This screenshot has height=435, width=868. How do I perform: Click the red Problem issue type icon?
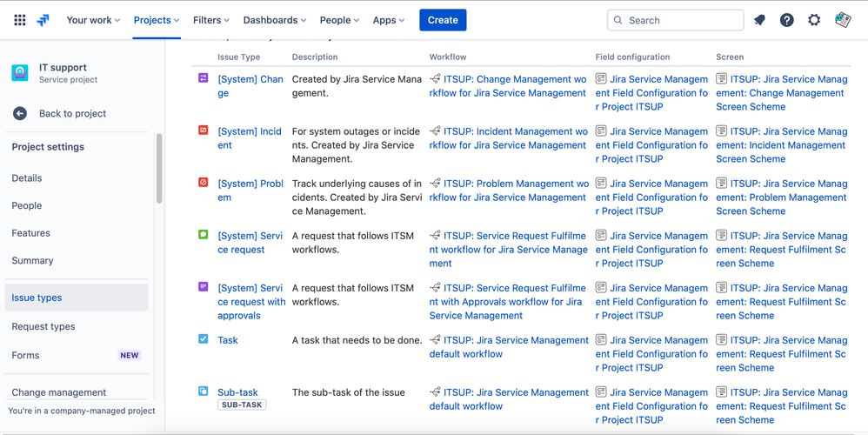(x=204, y=182)
